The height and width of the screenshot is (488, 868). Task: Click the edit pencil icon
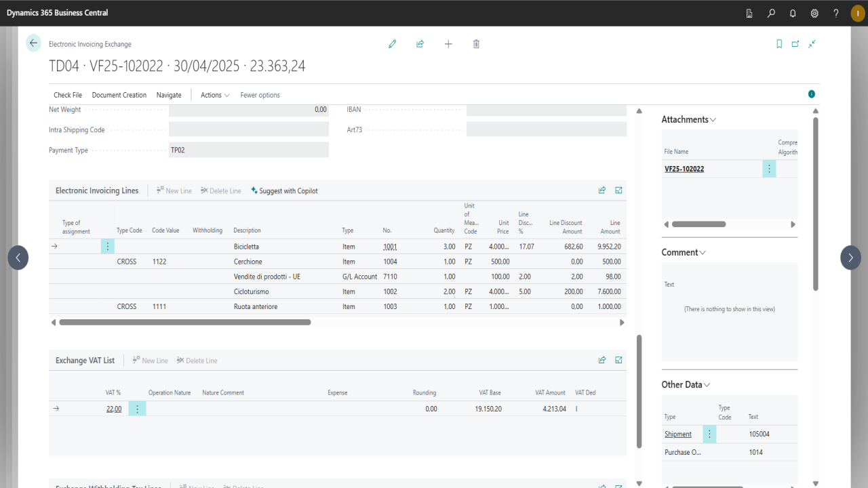(392, 44)
